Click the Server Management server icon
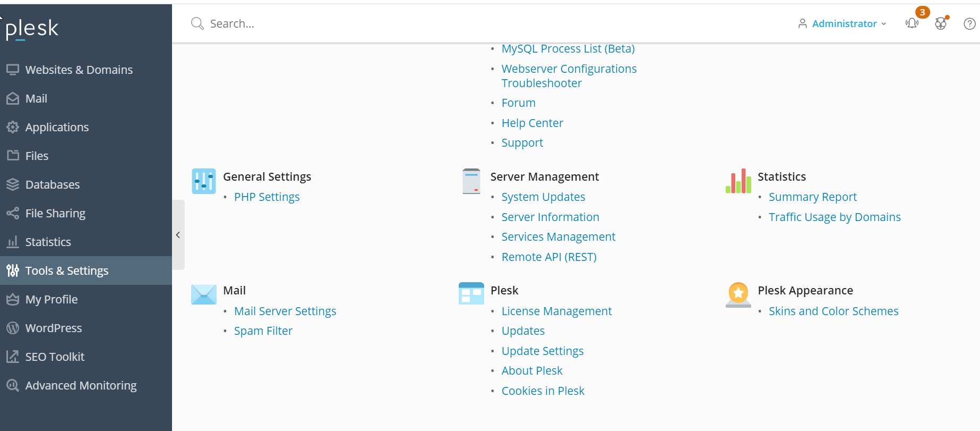The height and width of the screenshot is (431, 980). (471, 181)
